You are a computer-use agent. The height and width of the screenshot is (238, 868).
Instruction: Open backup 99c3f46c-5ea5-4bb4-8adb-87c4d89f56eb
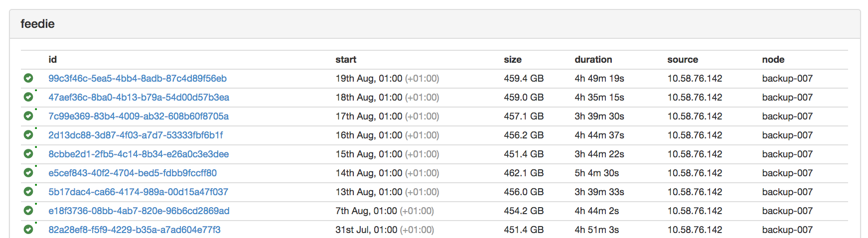[x=138, y=78]
